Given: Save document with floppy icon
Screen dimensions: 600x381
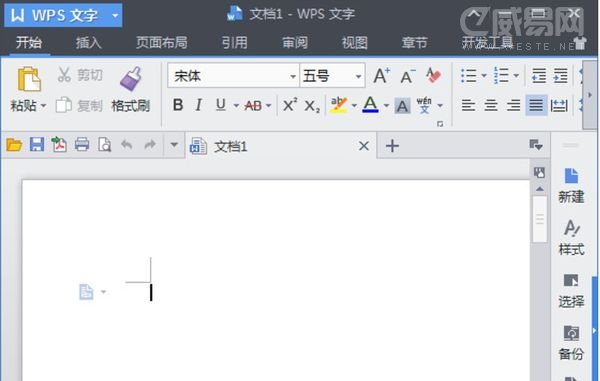Looking at the screenshot, I should tap(37, 145).
